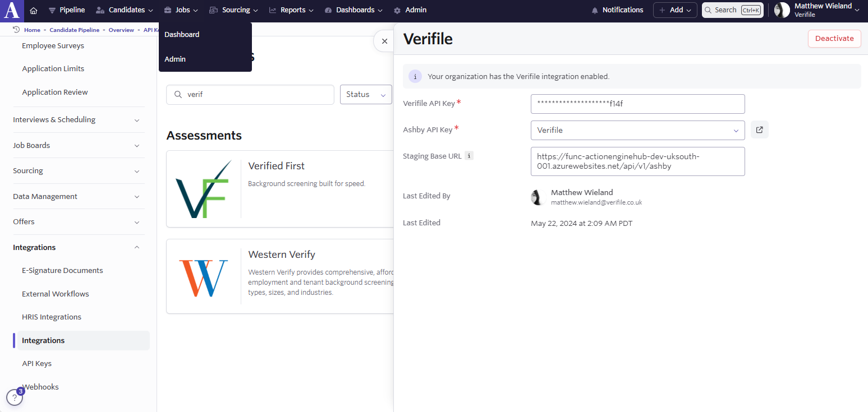The height and width of the screenshot is (412, 868).
Task: Follow the Home breadcrumb link
Action: (32, 30)
